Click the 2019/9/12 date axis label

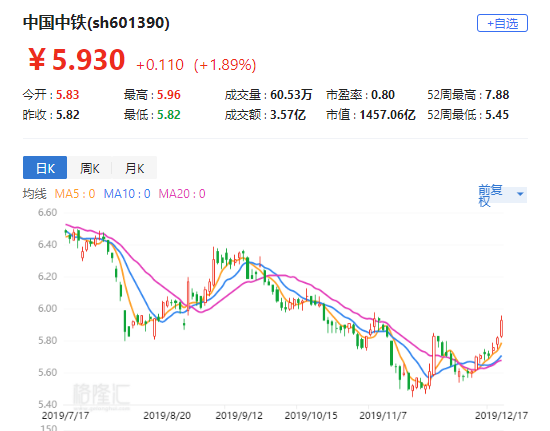pos(239,416)
